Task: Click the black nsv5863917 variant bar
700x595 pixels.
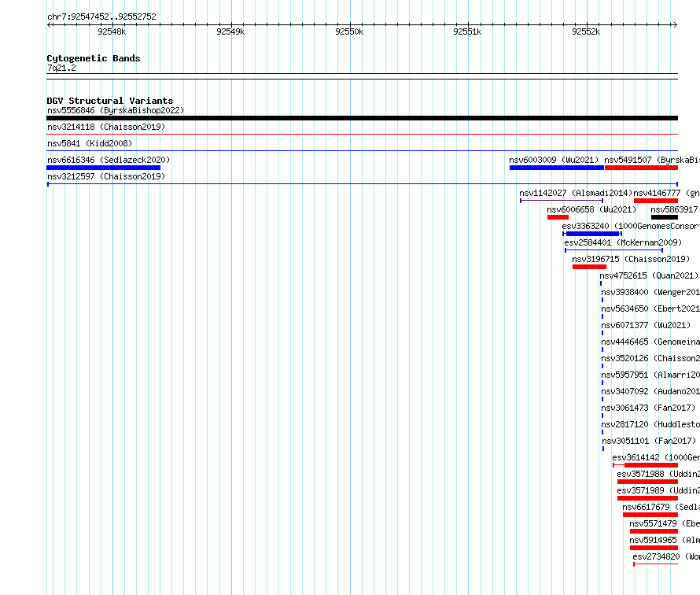Action: 665,217
